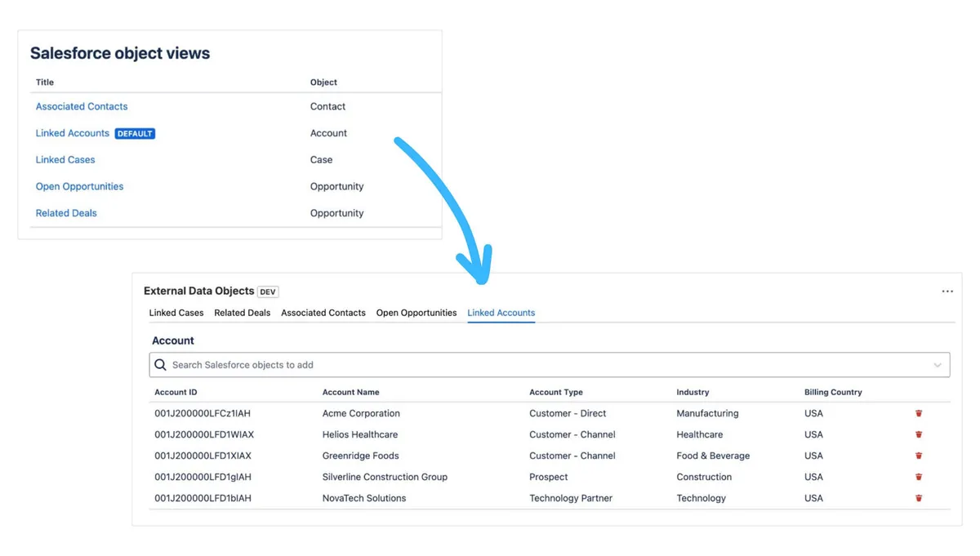This screenshot has height=556, width=980.
Task: Click the Account Name column header
Action: (x=350, y=392)
